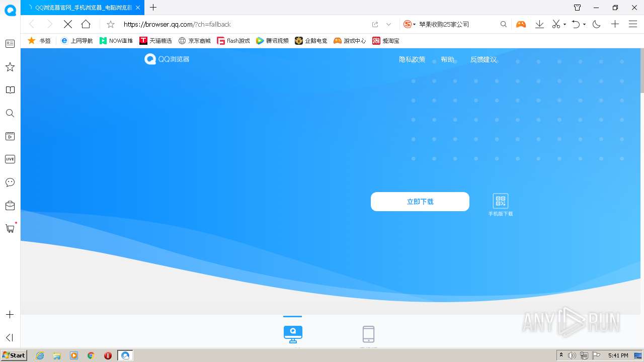
Task: Open the 帮助 link
Action: (x=447, y=59)
